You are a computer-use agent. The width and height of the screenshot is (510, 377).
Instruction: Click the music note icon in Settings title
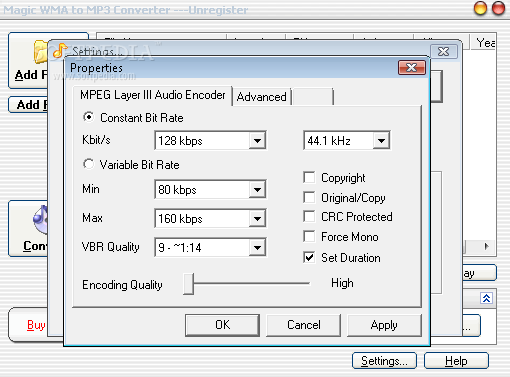coord(60,51)
